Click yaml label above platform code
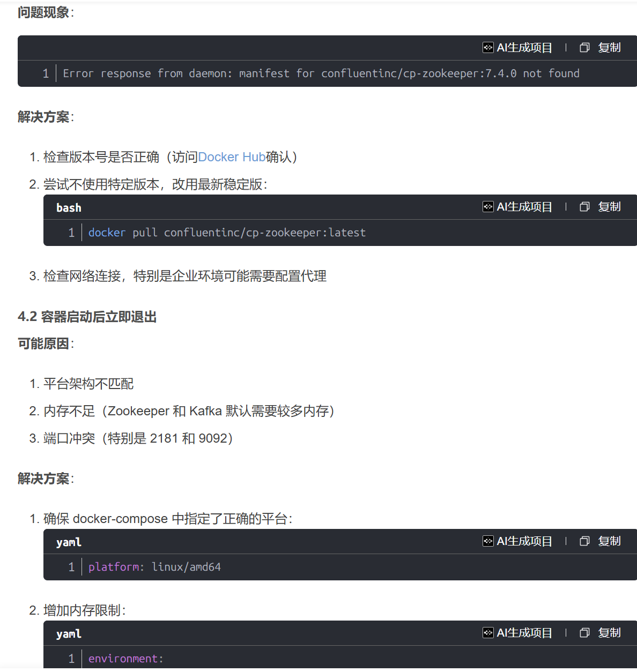This screenshot has width=637, height=672. click(69, 542)
